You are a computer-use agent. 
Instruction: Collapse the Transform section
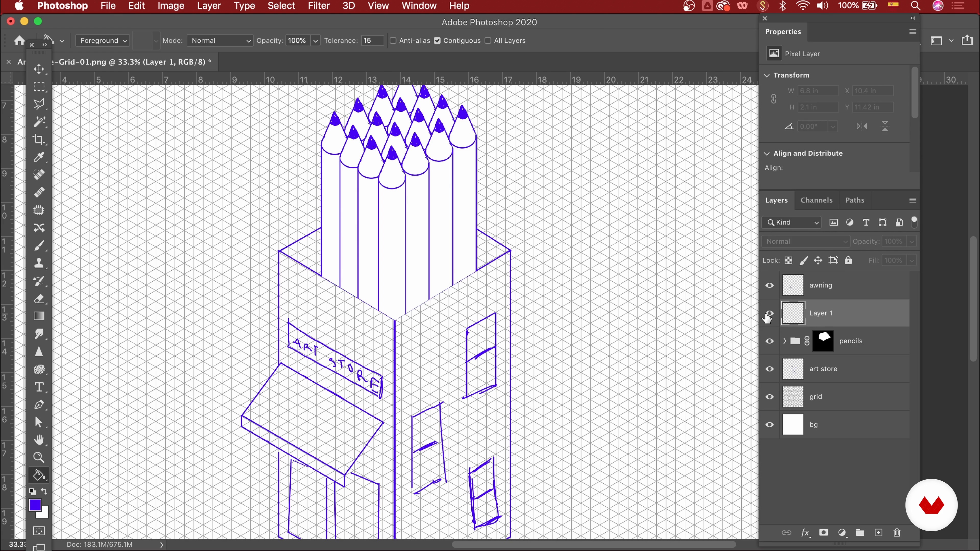click(x=767, y=75)
